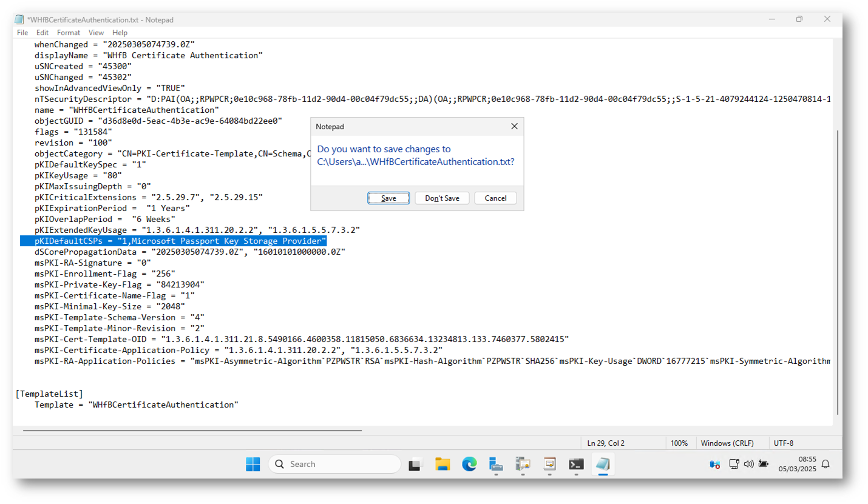
Task: Open Server Manager from the taskbar
Action: click(x=496, y=465)
